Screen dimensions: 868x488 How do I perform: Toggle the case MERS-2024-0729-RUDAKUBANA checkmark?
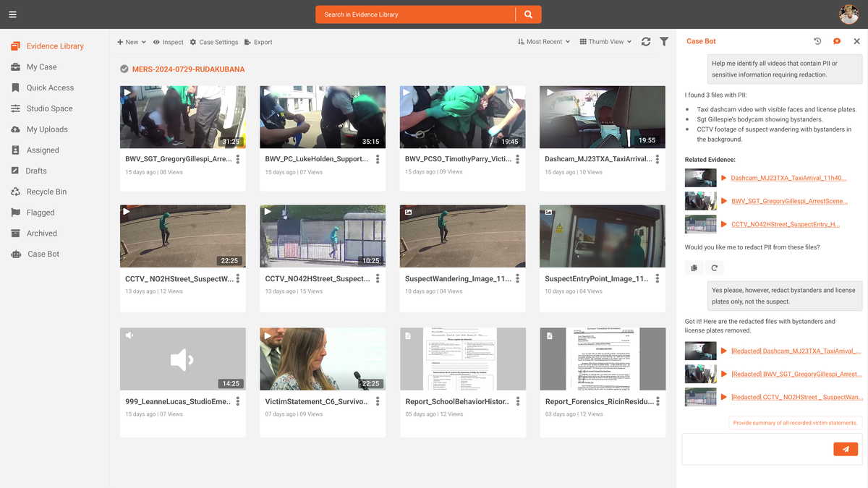point(124,69)
